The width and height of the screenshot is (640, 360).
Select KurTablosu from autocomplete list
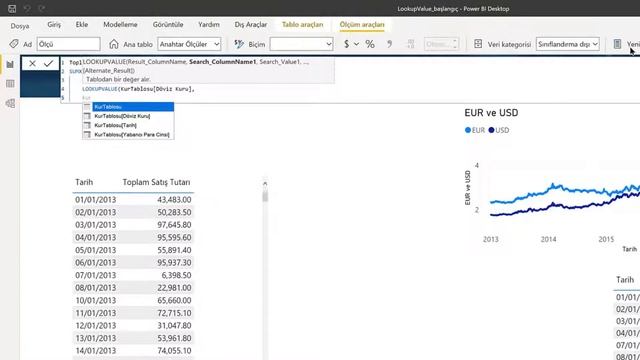[128, 107]
